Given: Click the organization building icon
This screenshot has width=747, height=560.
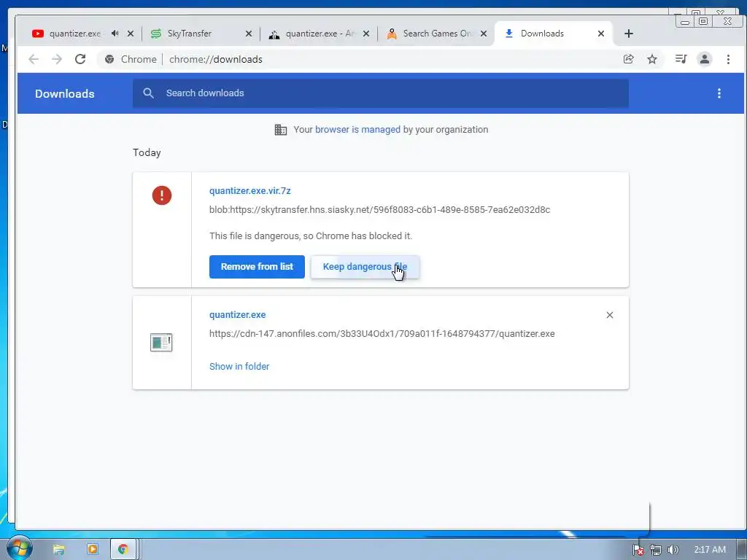Looking at the screenshot, I should tap(281, 130).
